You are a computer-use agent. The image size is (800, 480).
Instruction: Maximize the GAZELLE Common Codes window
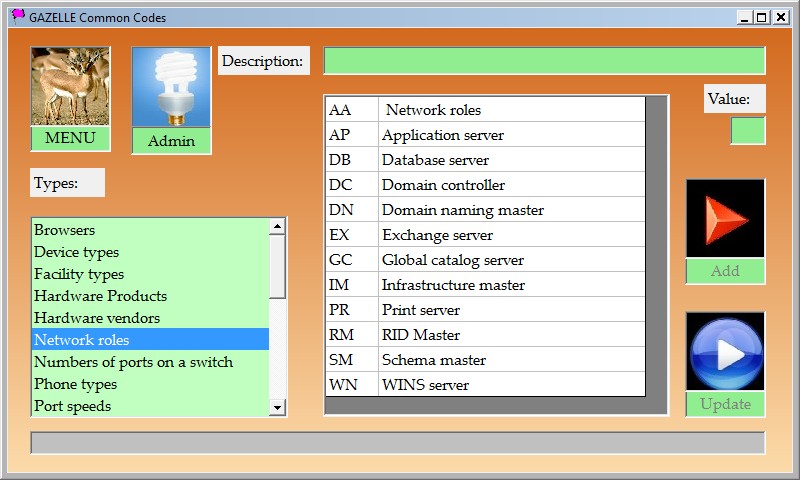tap(762, 17)
